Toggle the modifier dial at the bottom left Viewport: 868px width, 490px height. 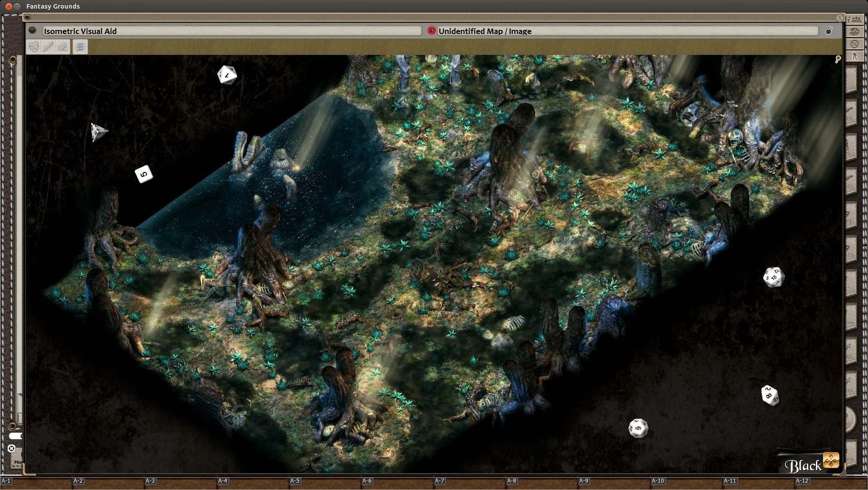pos(11,448)
